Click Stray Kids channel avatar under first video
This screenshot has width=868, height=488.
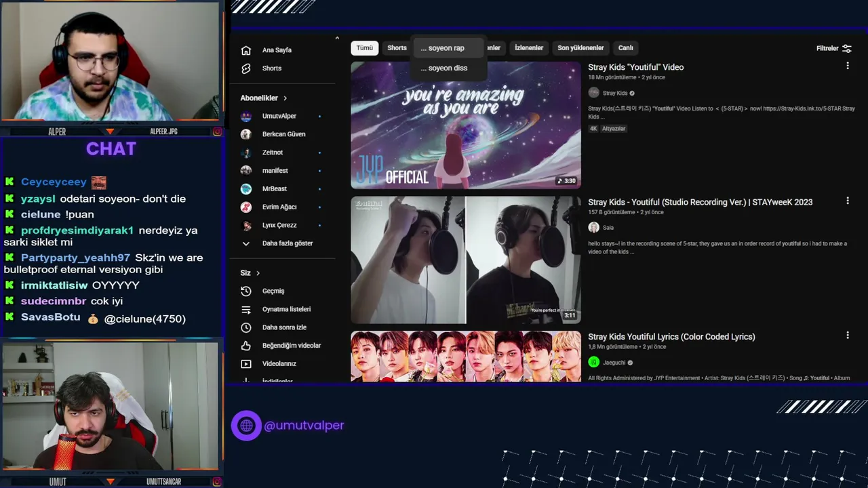593,93
